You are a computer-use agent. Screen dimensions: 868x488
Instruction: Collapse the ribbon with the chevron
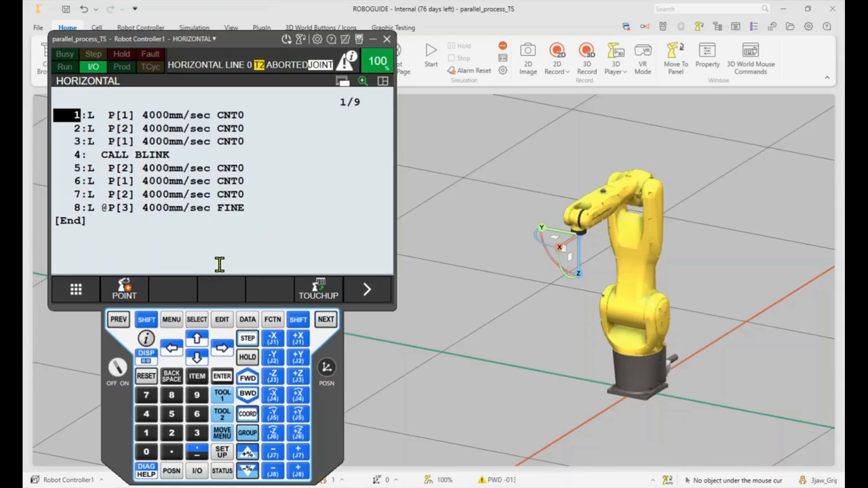(x=827, y=78)
